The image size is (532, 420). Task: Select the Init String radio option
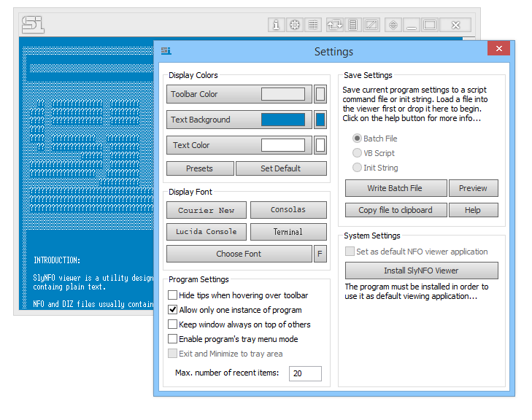357,168
